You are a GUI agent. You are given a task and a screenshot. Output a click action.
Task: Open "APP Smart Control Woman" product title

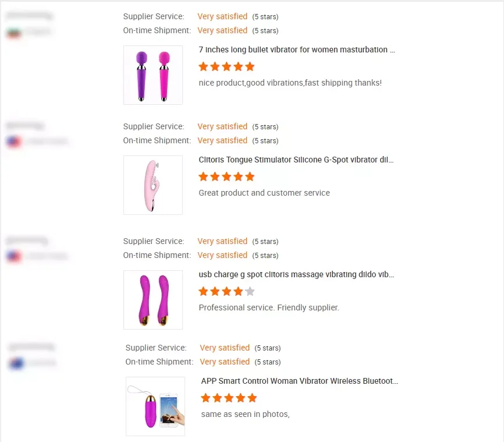click(x=300, y=381)
